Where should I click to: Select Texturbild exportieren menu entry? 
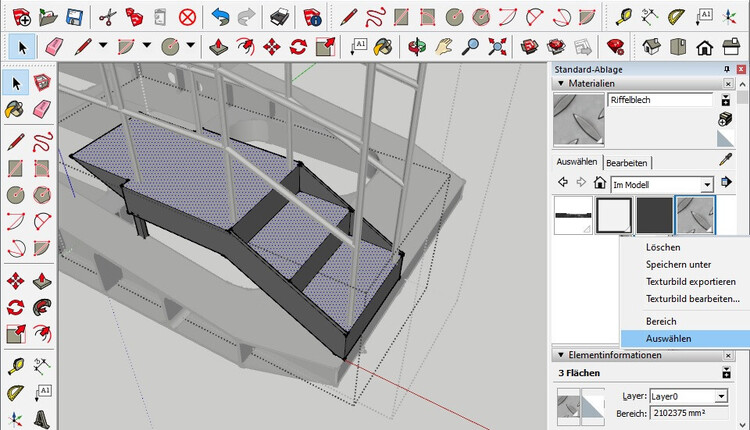click(691, 282)
